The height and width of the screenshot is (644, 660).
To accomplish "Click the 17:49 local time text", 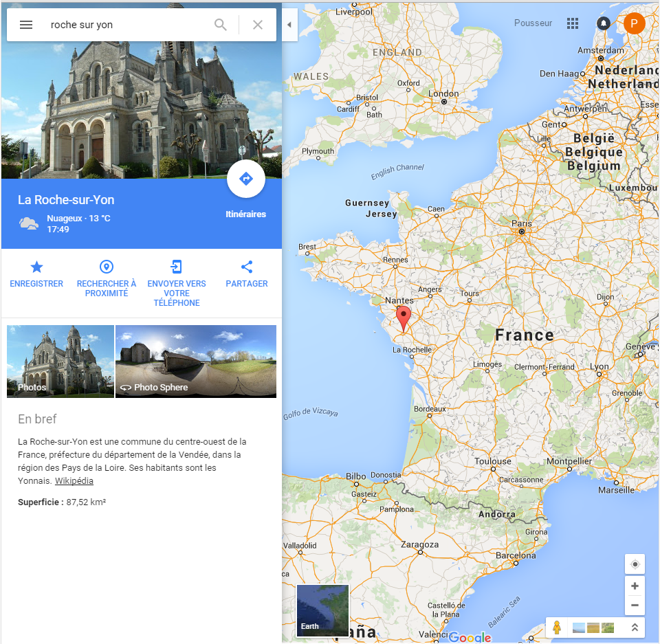I will point(58,230).
